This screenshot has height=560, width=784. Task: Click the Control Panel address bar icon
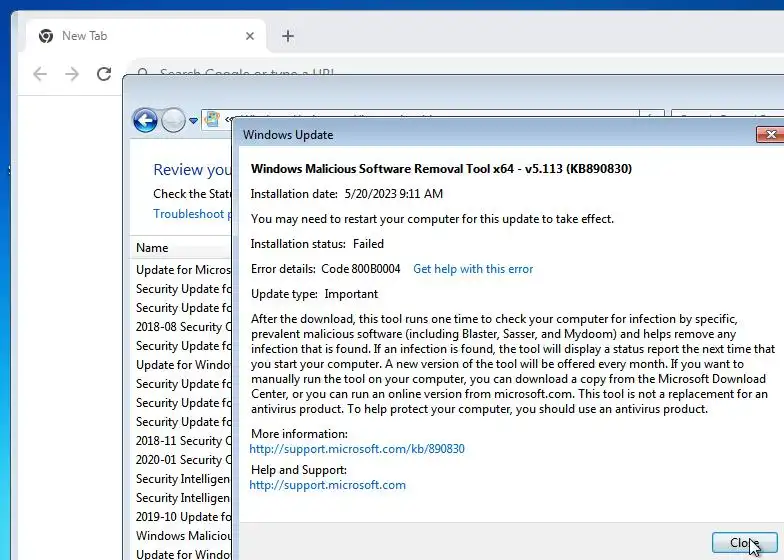212,119
